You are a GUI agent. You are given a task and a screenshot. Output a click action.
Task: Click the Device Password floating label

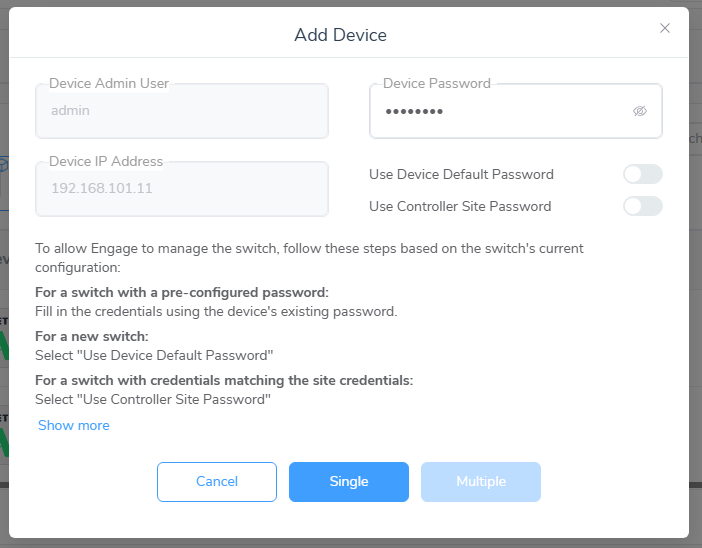coord(437,83)
